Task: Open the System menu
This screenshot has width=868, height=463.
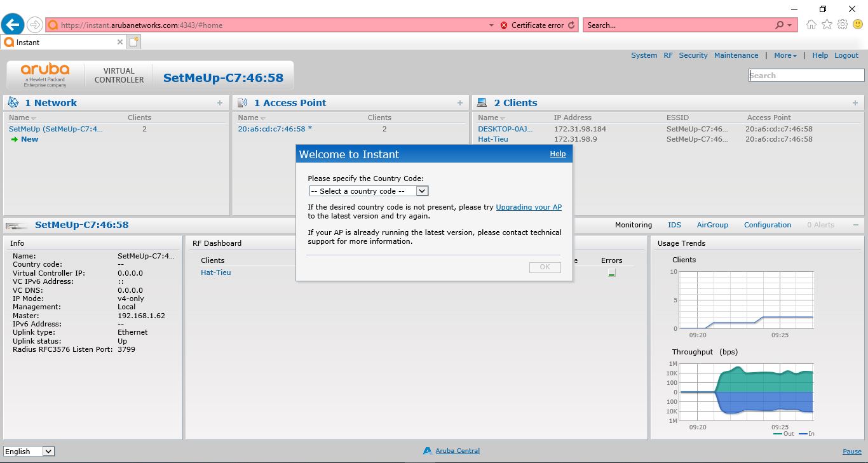Action: click(644, 55)
